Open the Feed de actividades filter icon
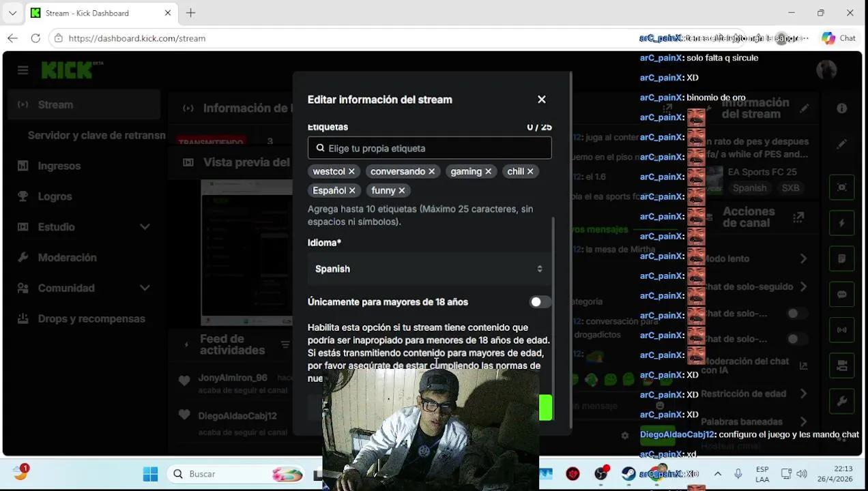The width and height of the screenshot is (868, 491). 285,345
